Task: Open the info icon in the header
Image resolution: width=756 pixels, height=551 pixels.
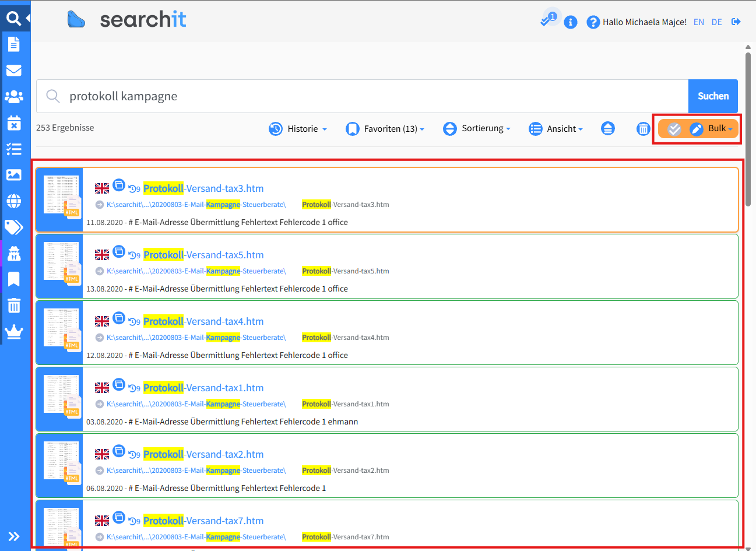Action: 571,22
